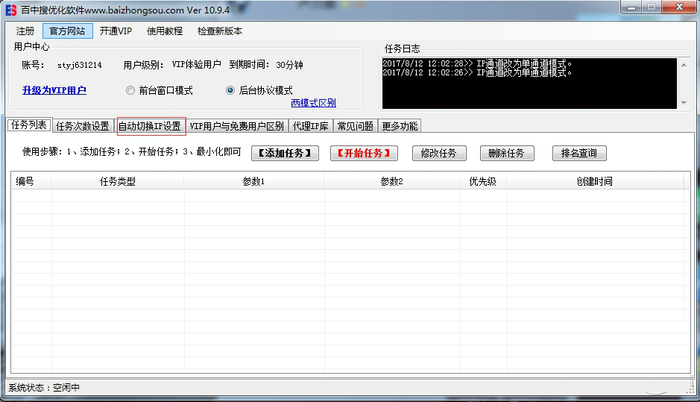This screenshot has width=700, height=402.
Task: Open the 官方网站 toolbar item
Action: (x=69, y=31)
